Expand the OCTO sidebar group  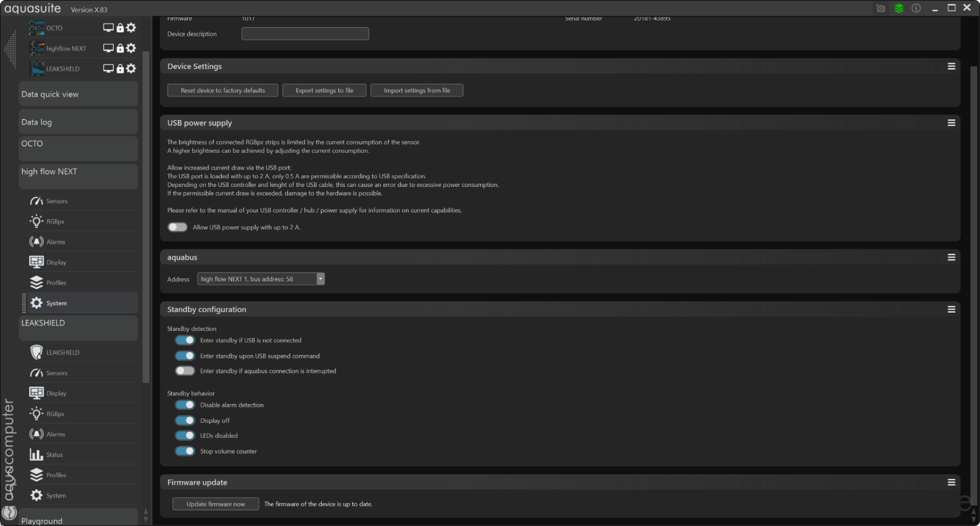pyautogui.click(x=78, y=149)
